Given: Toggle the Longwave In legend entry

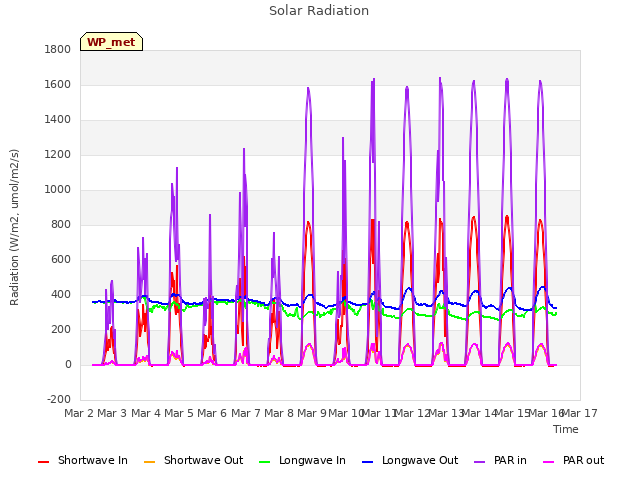Looking at the screenshot, I should click(x=302, y=460).
